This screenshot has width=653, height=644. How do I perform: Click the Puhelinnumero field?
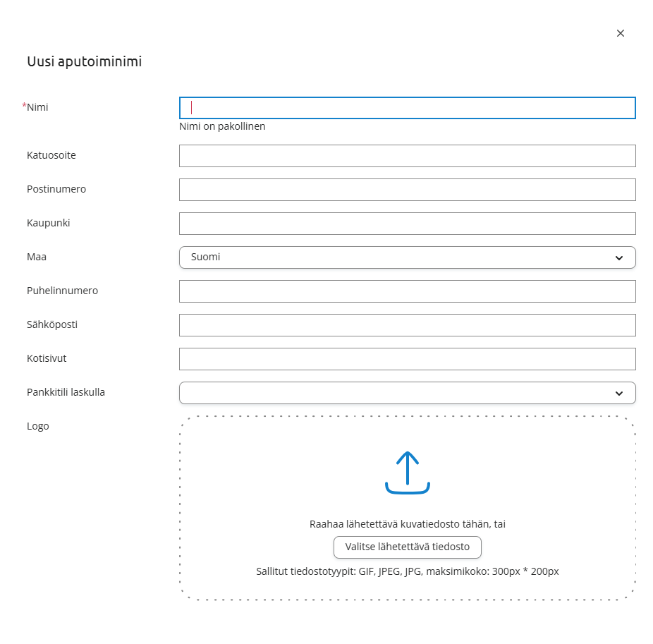point(408,291)
